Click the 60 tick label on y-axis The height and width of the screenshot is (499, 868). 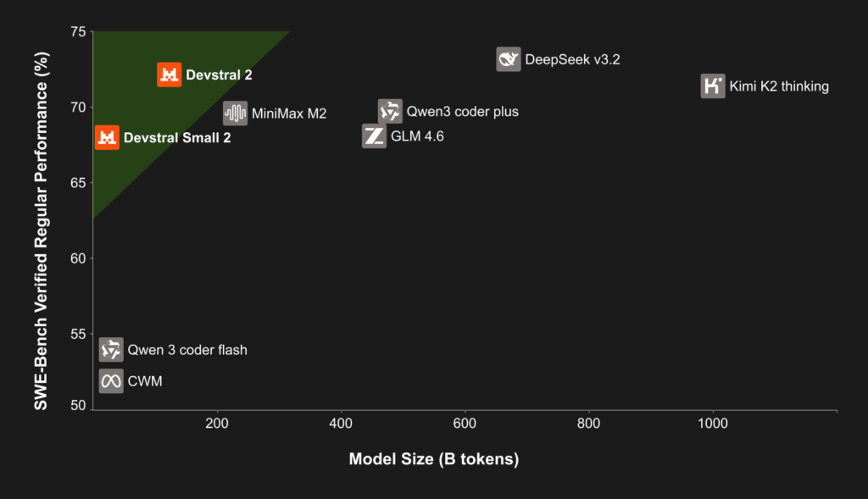[x=76, y=258]
